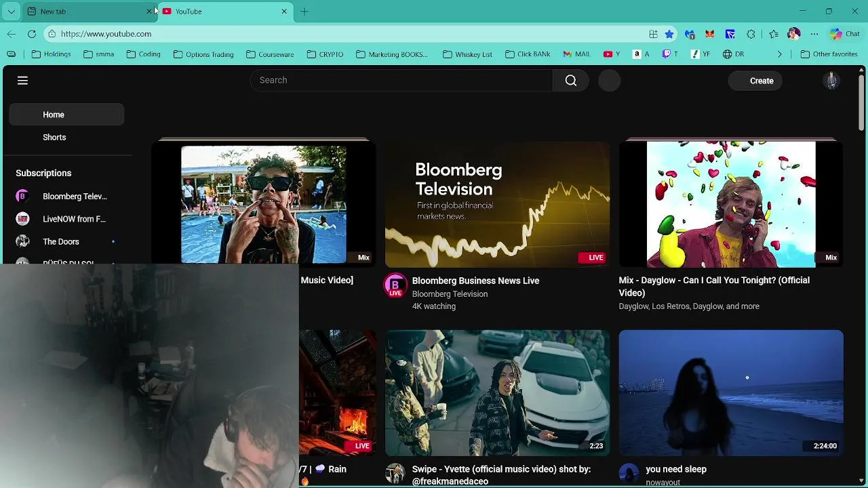Screen dimensions: 868x488
Task: Open LiveNOW from F... subscription
Action: point(66,219)
